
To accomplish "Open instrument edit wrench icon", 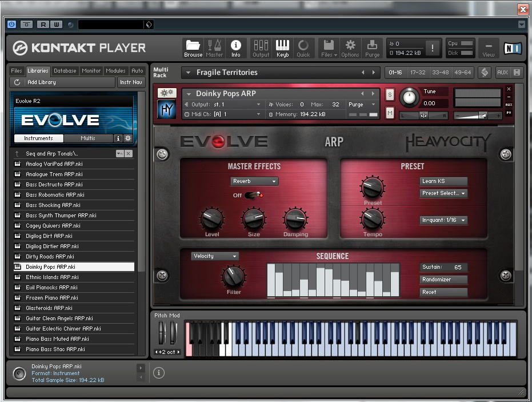I will point(167,93).
